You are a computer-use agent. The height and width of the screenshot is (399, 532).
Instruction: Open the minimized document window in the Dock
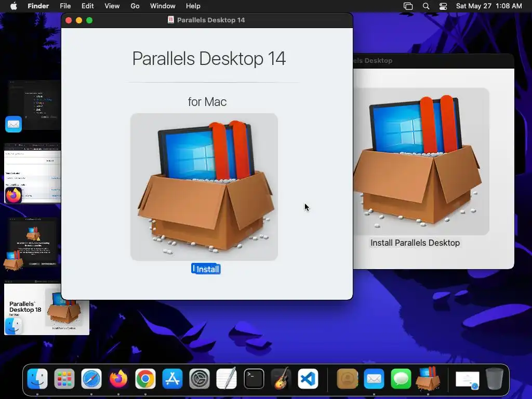pos(467,380)
